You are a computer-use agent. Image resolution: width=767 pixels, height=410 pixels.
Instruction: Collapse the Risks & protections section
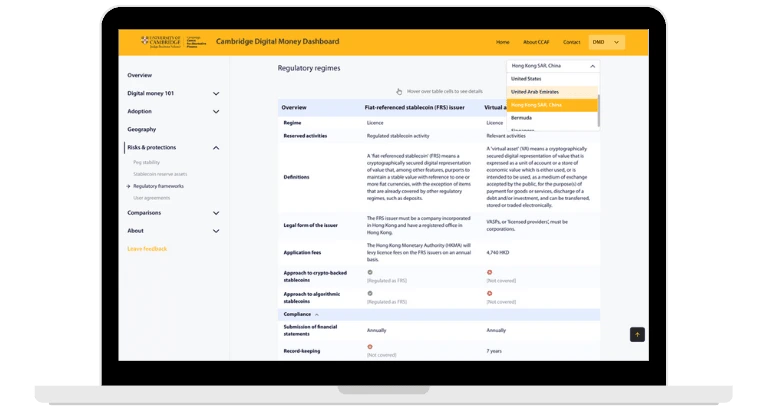pos(216,148)
